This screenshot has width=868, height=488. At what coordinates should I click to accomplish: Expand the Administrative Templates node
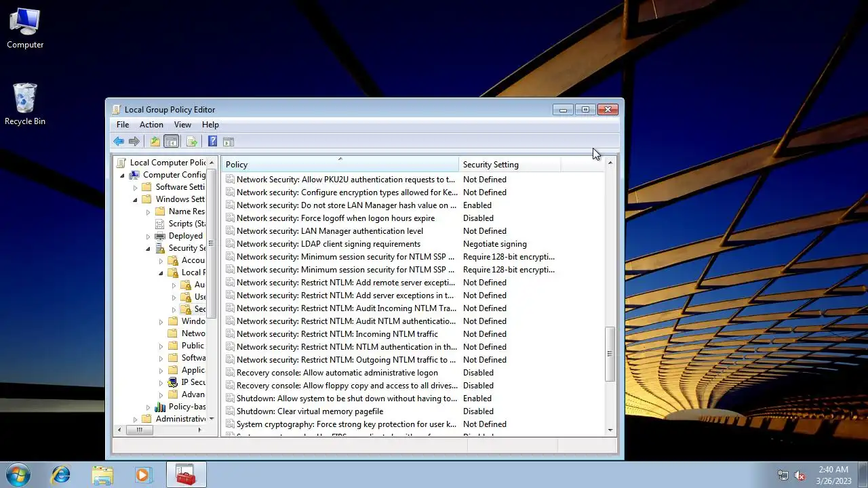coord(136,419)
